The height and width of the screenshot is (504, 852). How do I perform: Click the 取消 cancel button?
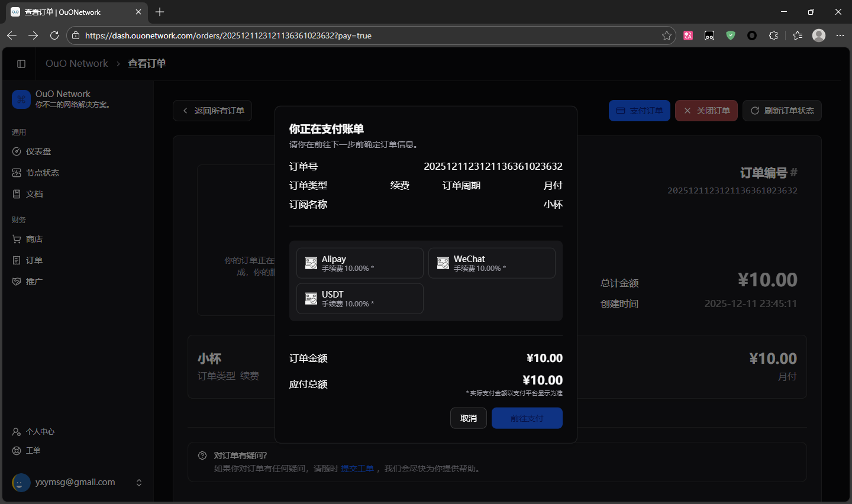468,418
